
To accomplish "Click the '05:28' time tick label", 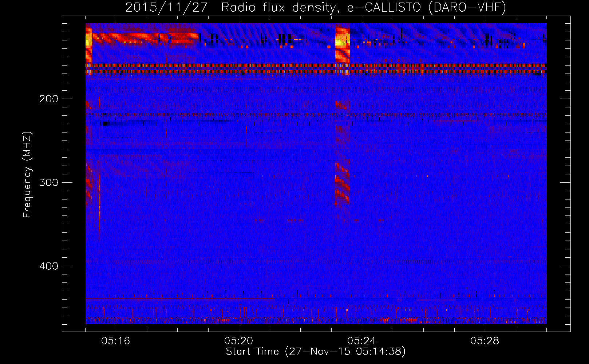I will point(485,341).
